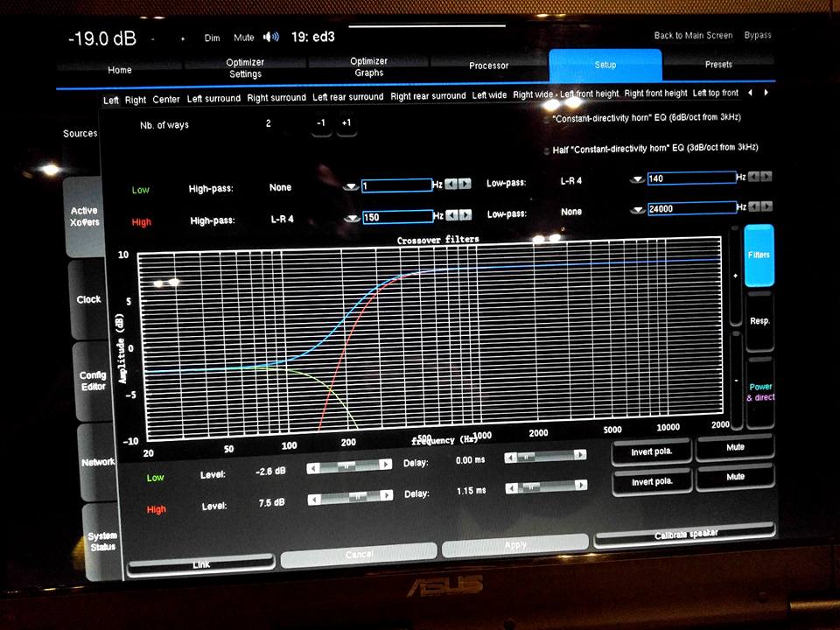This screenshot has width=840, height=630.
Task: Add a way with the +1 button
Action: pos(346,123)
